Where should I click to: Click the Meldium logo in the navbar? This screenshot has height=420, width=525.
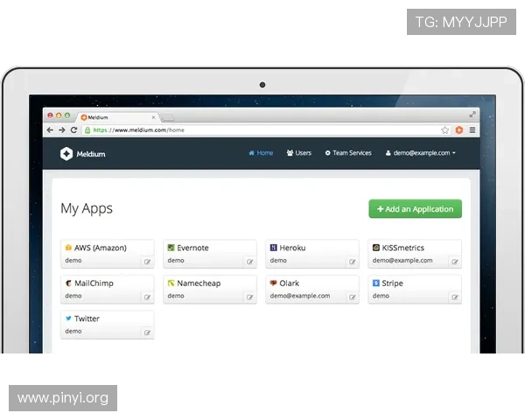pos(82,153)
